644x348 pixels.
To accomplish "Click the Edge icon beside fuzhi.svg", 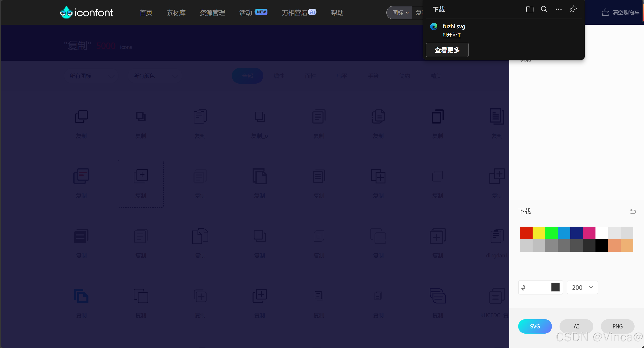I will [434, 26].
